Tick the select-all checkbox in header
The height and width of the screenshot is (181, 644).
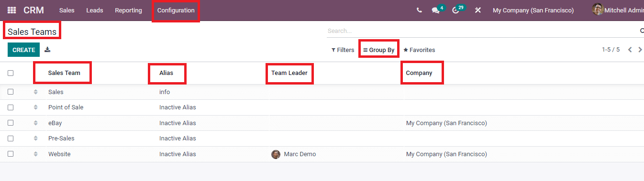[x=11, y=73]
